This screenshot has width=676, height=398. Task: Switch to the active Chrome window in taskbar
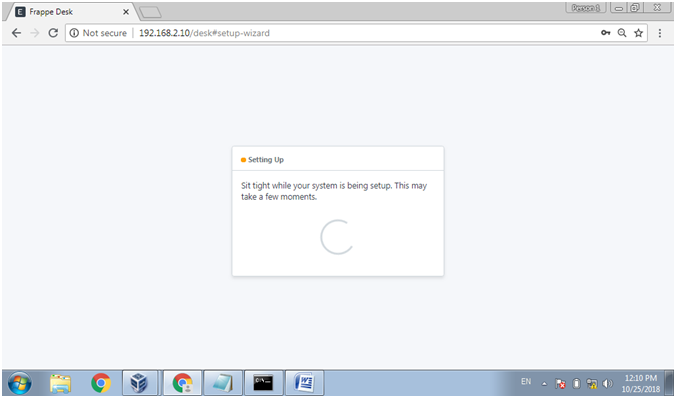182,383
